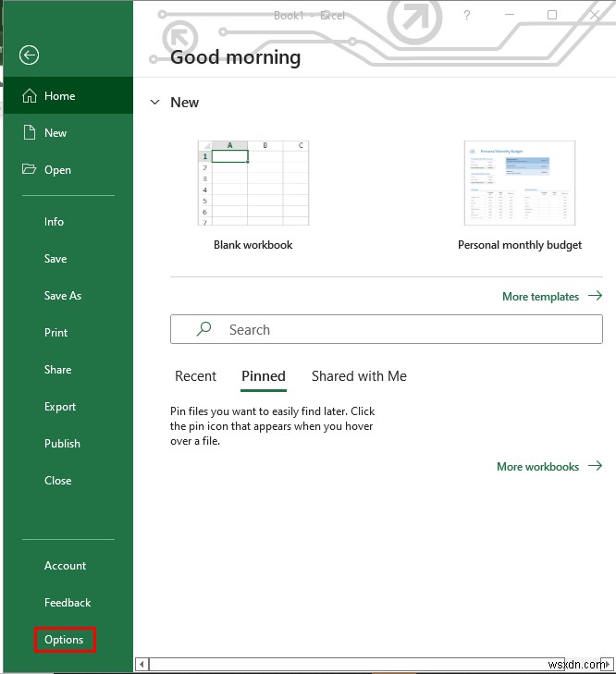The height and width of the screenshot is (674, 616).
Task: Click the magnifying glass search icon
Action: 203,329
